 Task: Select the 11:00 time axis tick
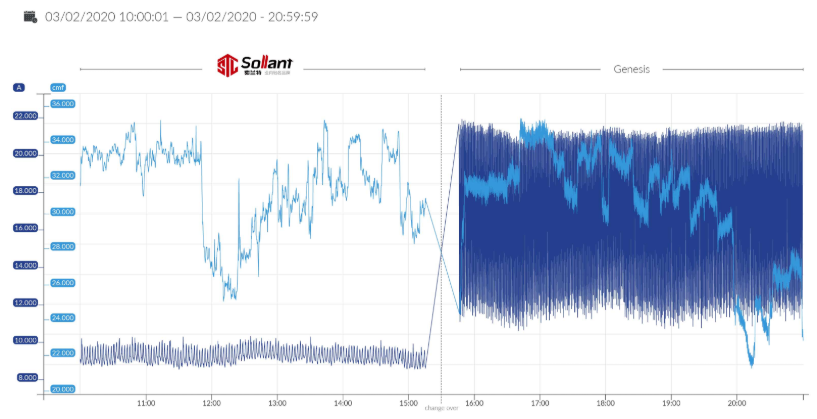pos(145,403)
